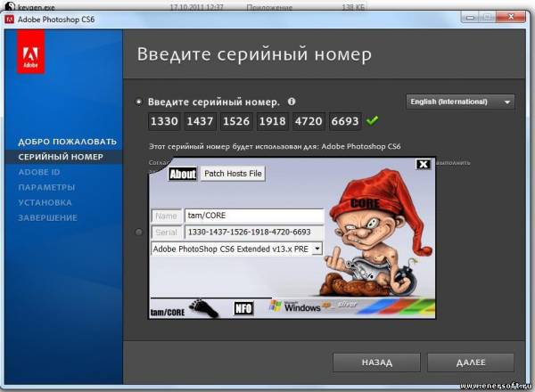Click the Adobe logo in the sidebar
Viewport: 535px width, 392px height.
click(x=30, y=51)
